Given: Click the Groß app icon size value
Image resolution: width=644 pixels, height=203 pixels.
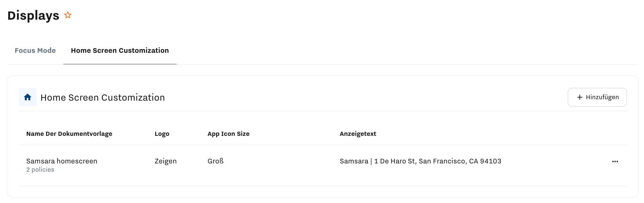Looking at the screenshot, I should pyautogui.click(x=216, y=161).
